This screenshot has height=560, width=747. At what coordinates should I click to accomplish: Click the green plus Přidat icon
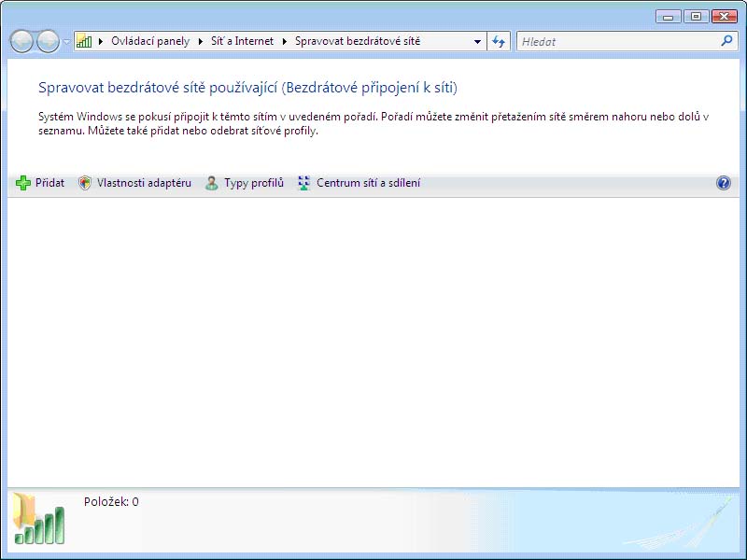(x=22, y=183)
